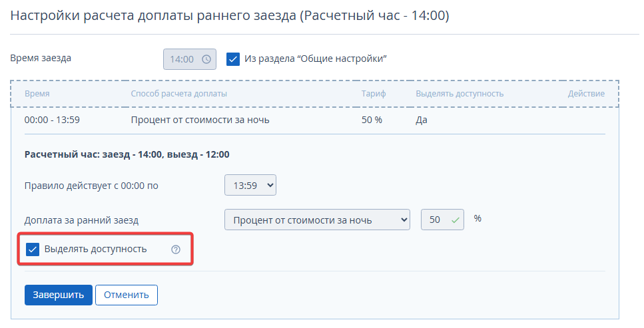
Task: Open Процент от стоимости за ночь dropdown
Action: [317, 220]
